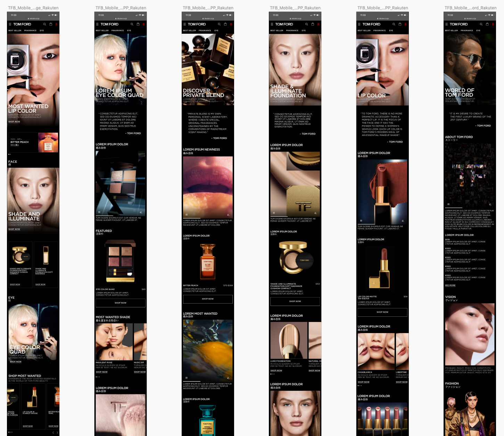Click search icon on Most Wanted Lip Color artboard
This screenshot has width=504, height=436.
(44, 24)
